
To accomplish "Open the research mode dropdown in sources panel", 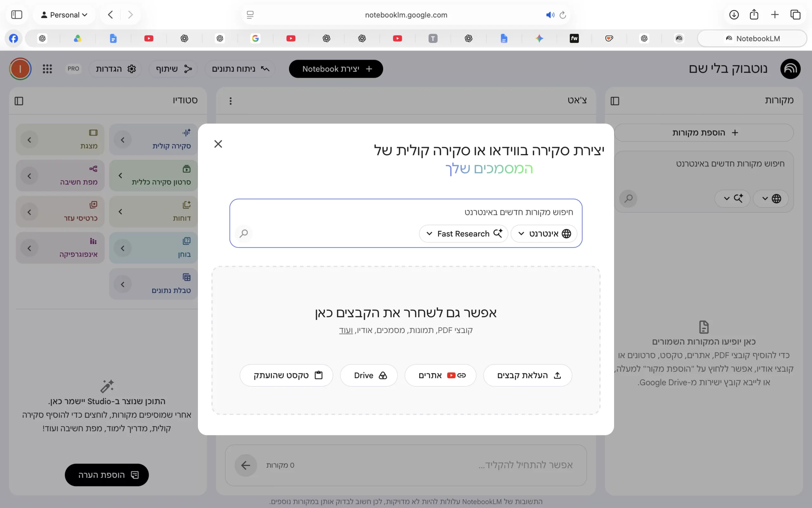I will (732, 198).
